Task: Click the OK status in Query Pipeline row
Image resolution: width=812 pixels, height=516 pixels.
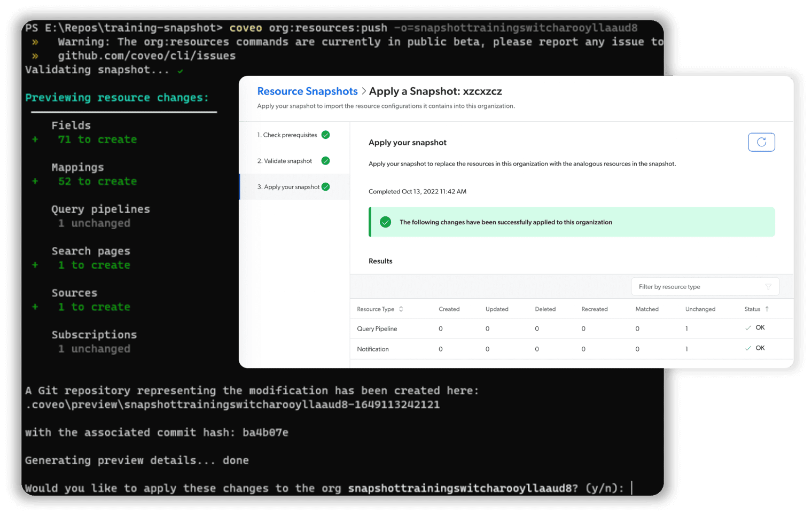Action: coord(755,328)
